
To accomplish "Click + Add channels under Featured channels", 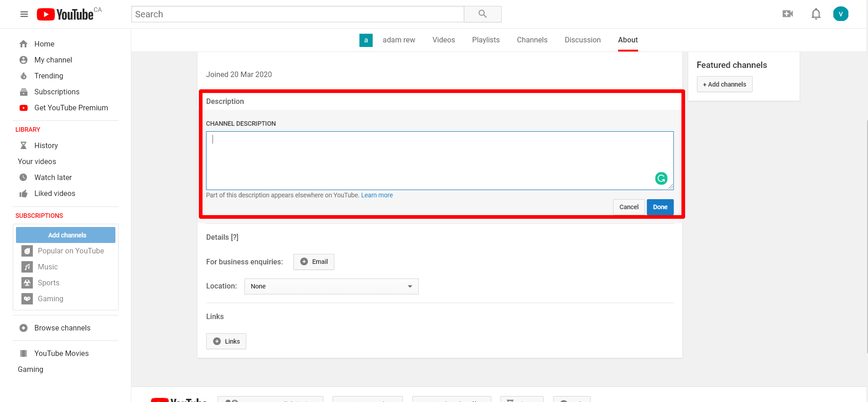I will (x=724, y=84).
